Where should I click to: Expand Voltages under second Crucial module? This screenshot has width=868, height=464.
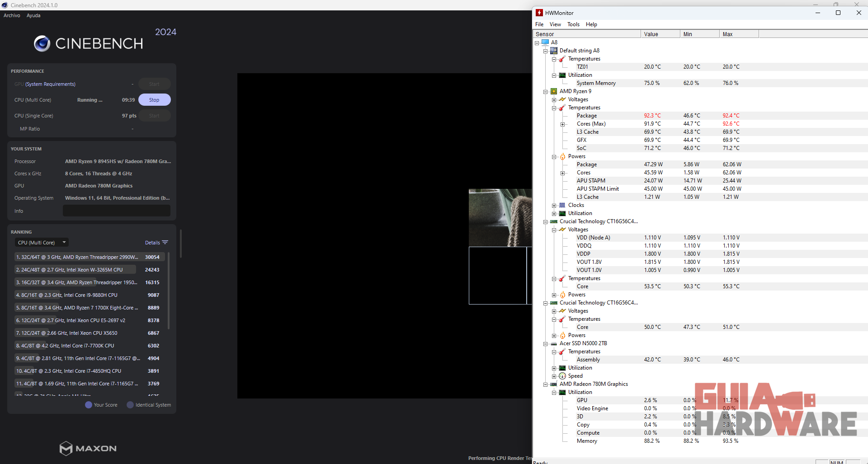(x=554, y=311)
